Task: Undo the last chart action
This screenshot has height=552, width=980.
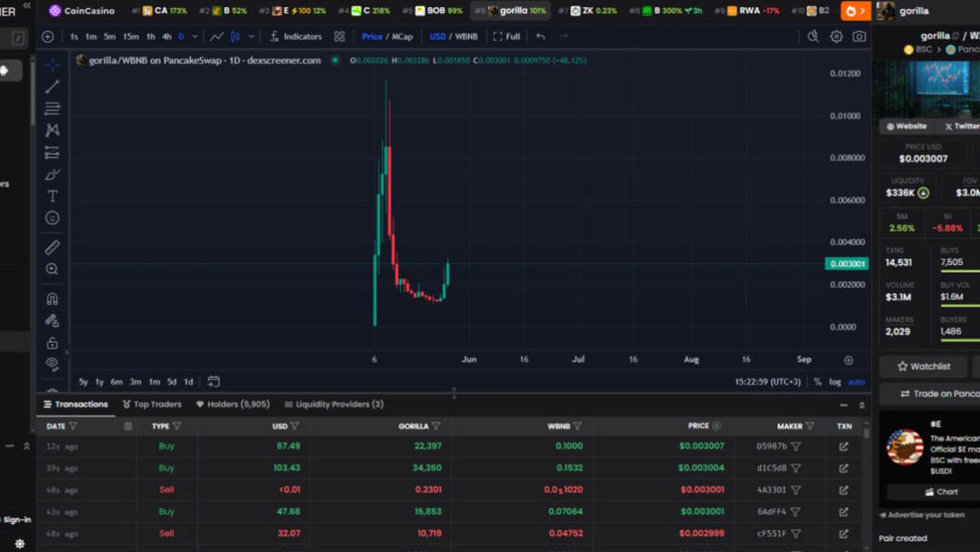Action: coord(541,36)
